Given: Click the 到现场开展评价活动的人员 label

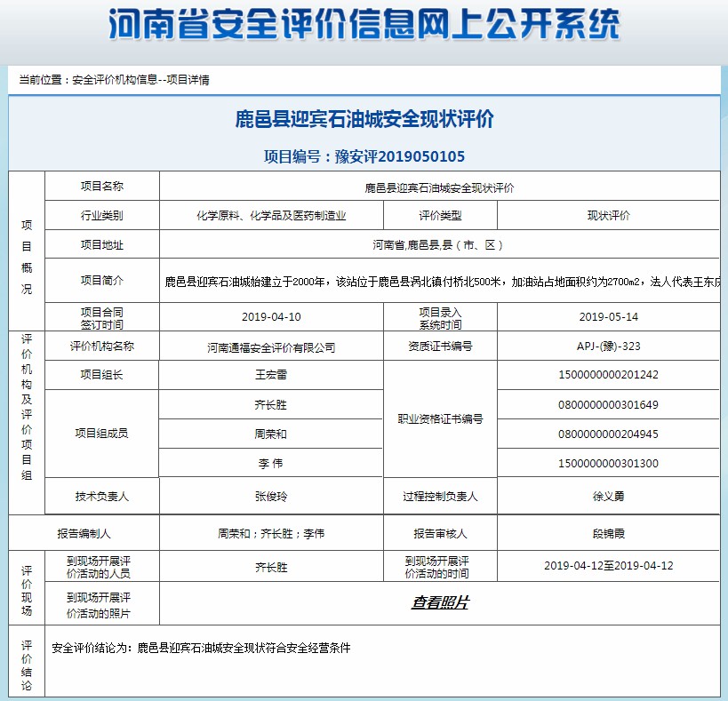Looking at the screenshot, I should click(99, 567).
